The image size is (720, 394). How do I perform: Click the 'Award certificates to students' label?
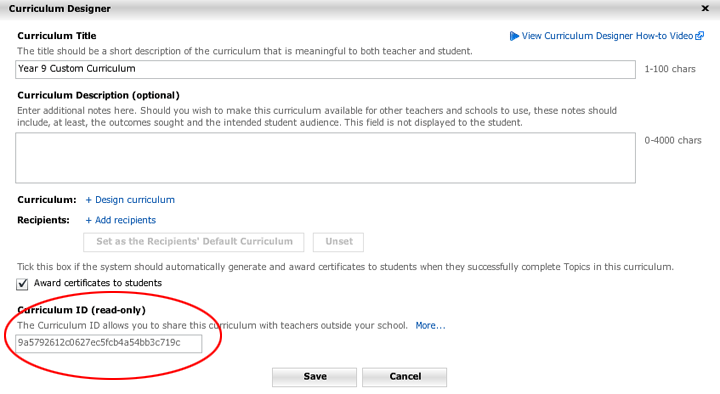[x=98, y=283]
